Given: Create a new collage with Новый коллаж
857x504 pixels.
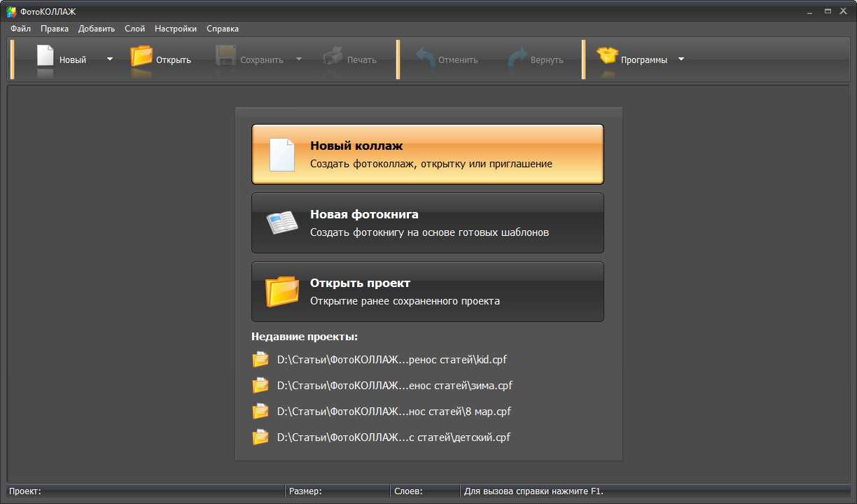Looking at the screenshot, I should click(427, 154).
